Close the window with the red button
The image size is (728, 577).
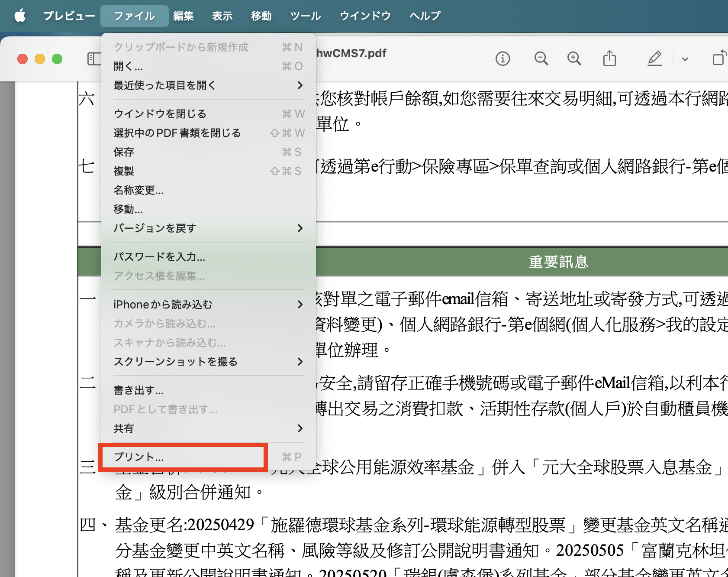(x=23, y=59)
